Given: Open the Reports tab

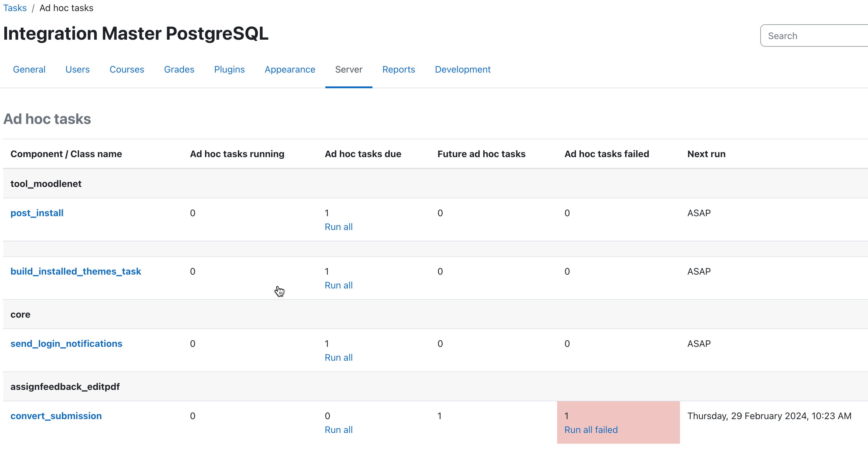Looking at the screenshot, I should point(399,69).
